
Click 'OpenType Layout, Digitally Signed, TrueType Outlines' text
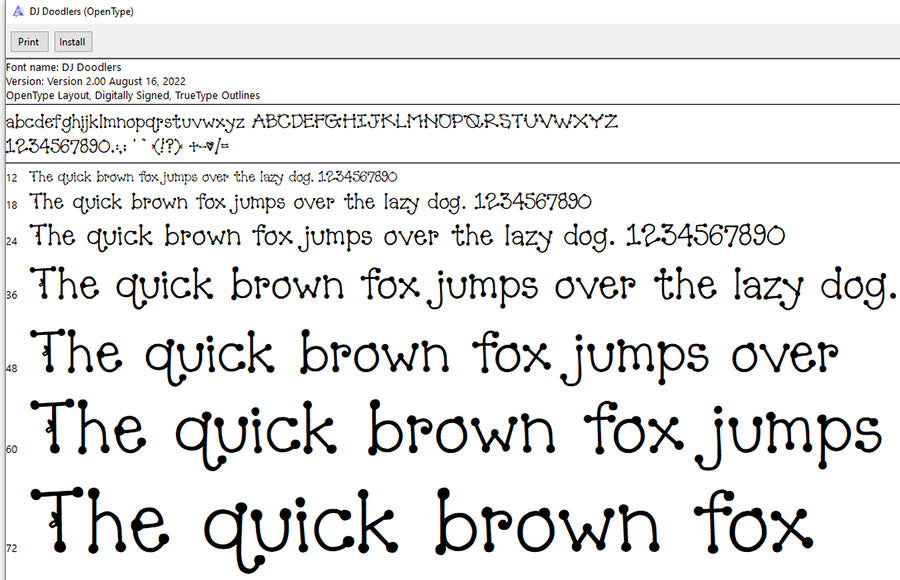133,95
